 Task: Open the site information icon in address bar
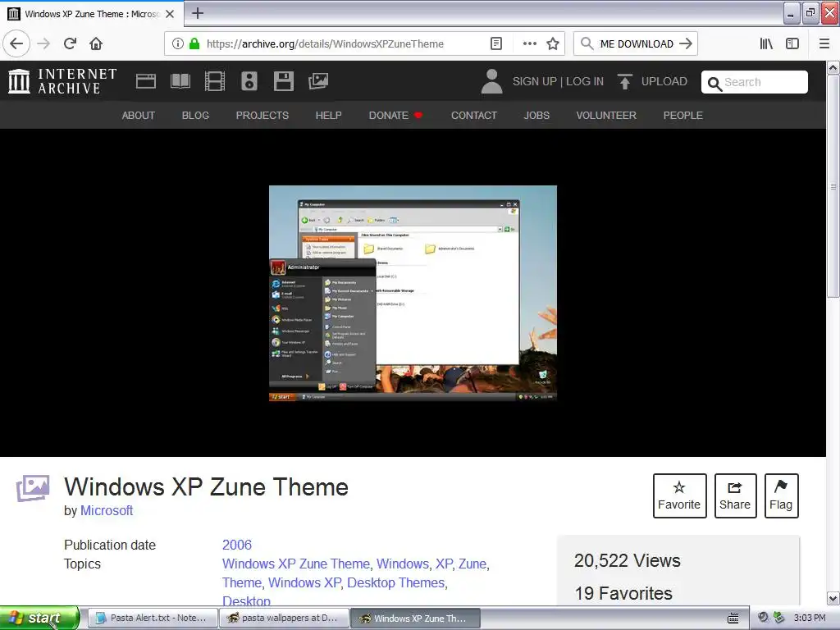(178, 43)
